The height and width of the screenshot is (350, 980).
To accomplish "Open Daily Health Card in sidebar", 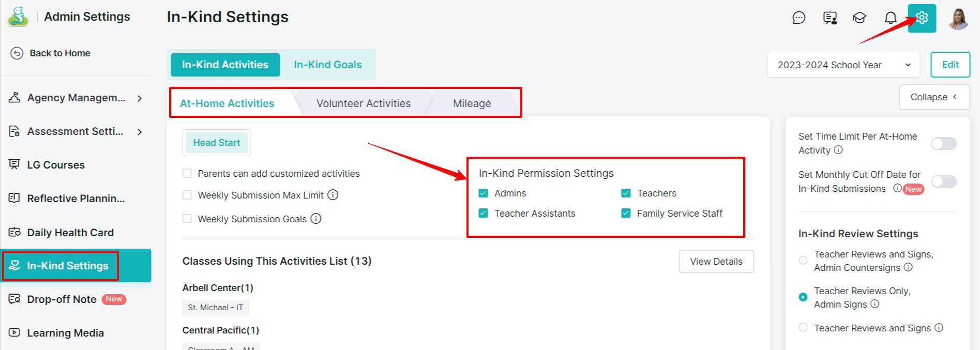I will pos(70,233).
